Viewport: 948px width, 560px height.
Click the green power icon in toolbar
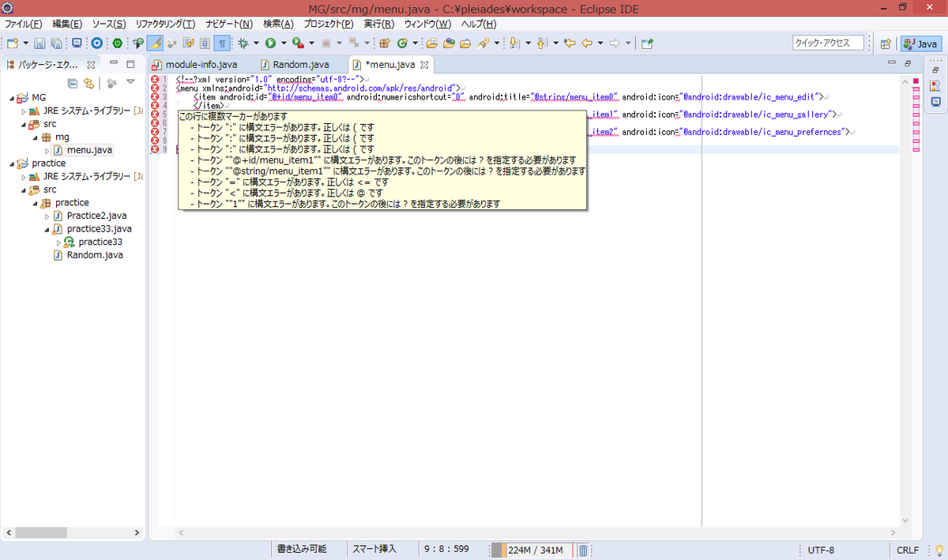click(x=117, y=43)
